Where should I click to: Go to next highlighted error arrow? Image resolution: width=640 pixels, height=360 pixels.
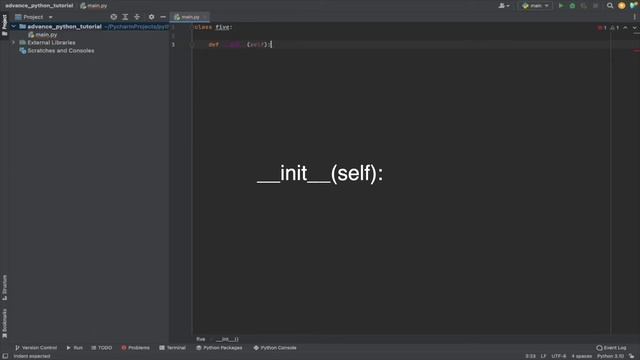coord(634,28)
